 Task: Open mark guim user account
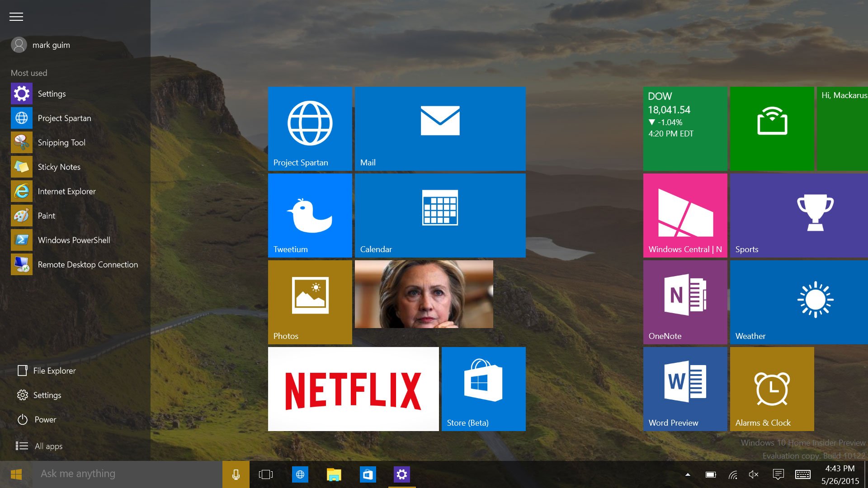41,45
